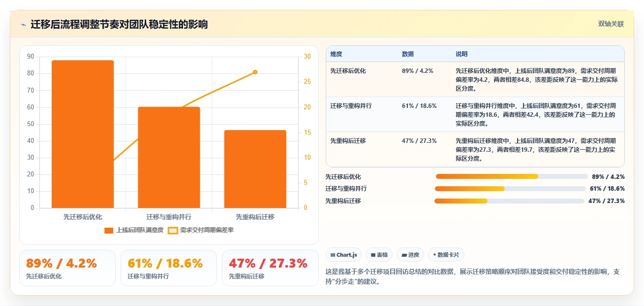
Task: Select the 表格 tag chip
Action: 379,255
